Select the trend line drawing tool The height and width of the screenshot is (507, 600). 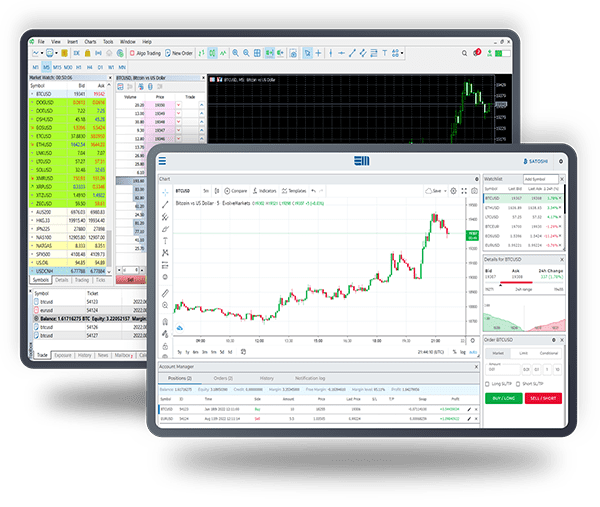pos(165,204)
